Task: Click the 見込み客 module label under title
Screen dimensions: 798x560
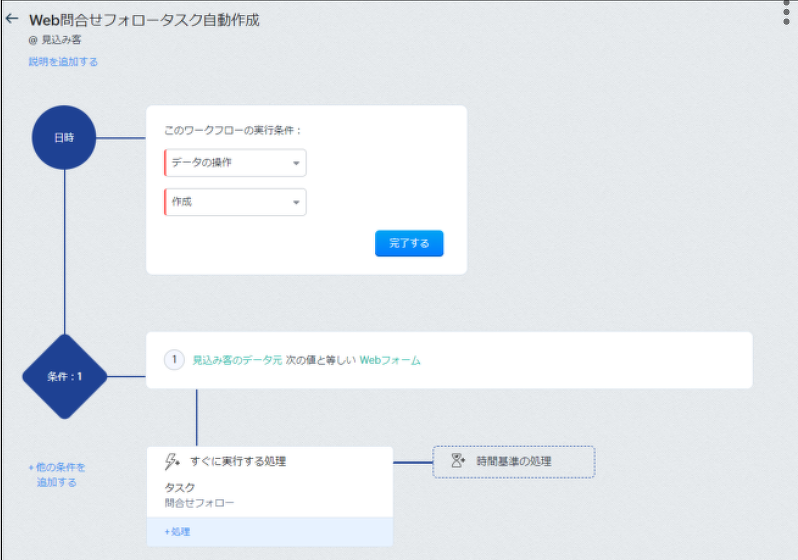Action: coord(61,41)
